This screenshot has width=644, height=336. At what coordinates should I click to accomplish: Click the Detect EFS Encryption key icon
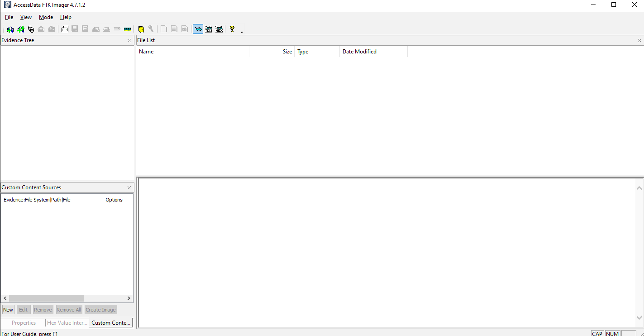coord(151,29)
